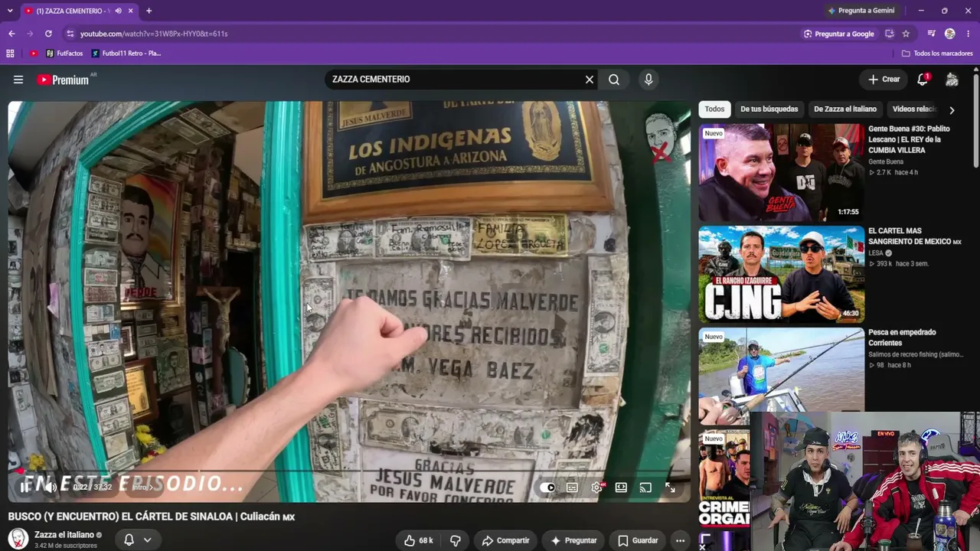Image resolution: width=980 pixels, height=551 pixels.
Task: Open the FutFactos bookmark
Action: tap(64, 54)
